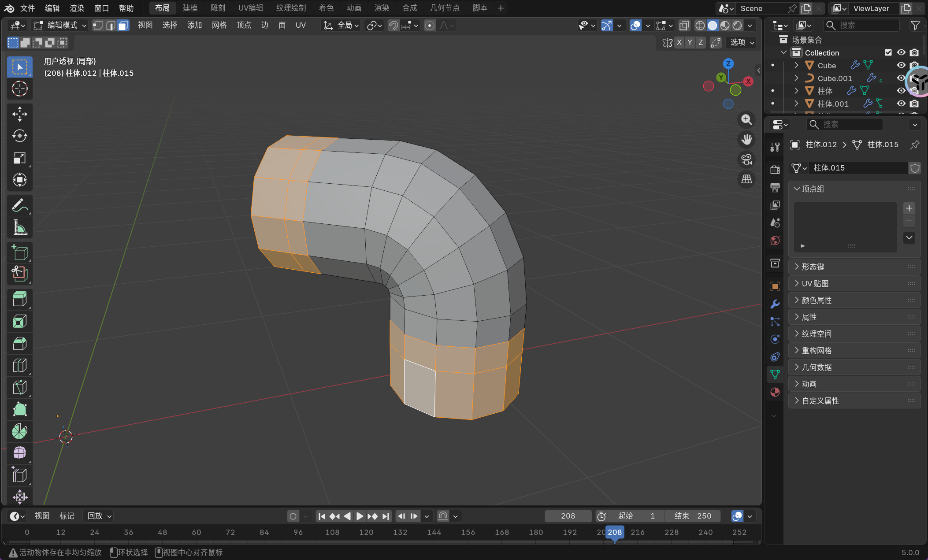
Task: Click the Bevel tool icon
Action: point(19,343)
